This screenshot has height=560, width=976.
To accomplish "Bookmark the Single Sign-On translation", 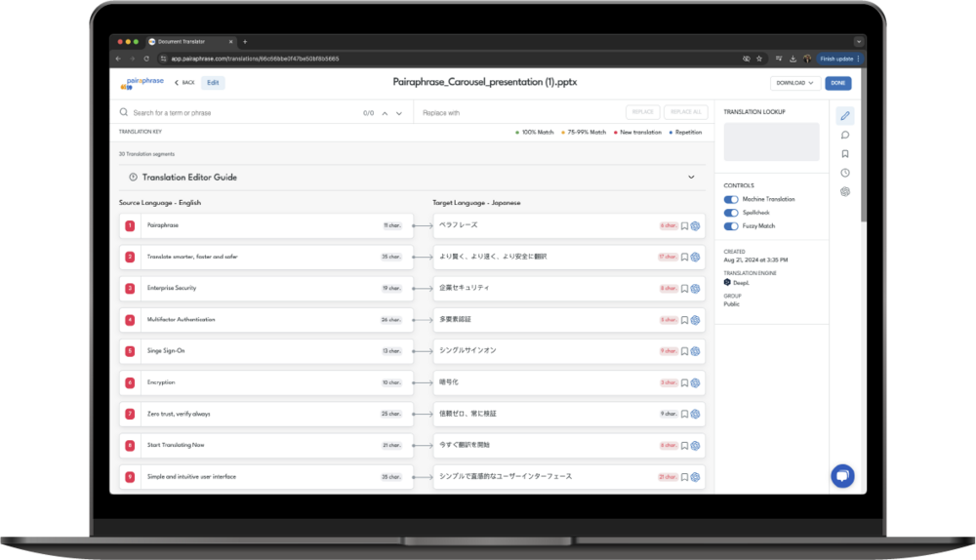I will pos(684,351).
